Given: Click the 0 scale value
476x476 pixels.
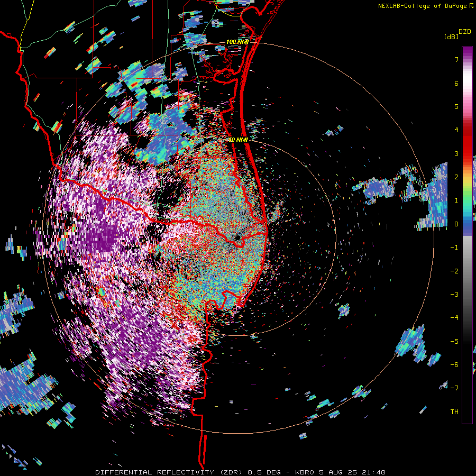Looking at the screenshot, I should pyautogui.click(x=456, y=224).
